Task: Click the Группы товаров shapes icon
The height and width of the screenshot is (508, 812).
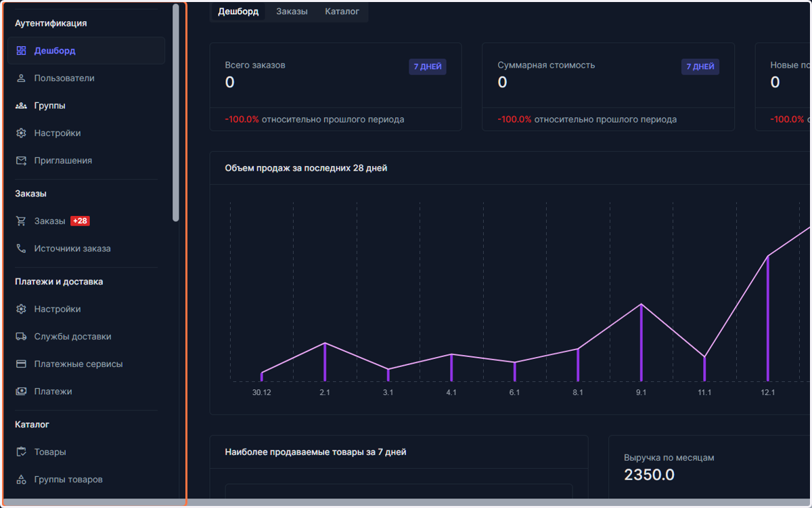Action: click(x=21, y=480)
